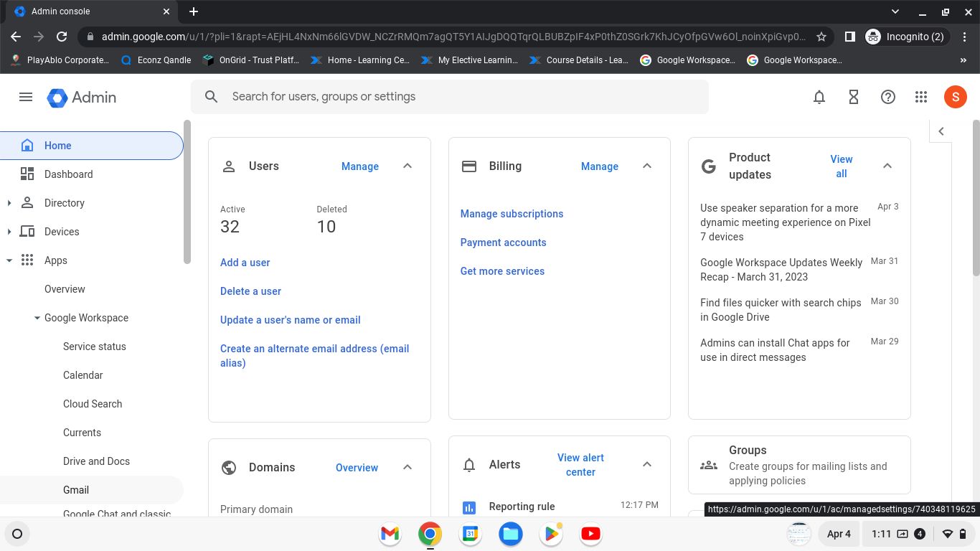Click the sidebar vertical scrollbar
This screenshot has height=551, width=980.
(187, 192)
